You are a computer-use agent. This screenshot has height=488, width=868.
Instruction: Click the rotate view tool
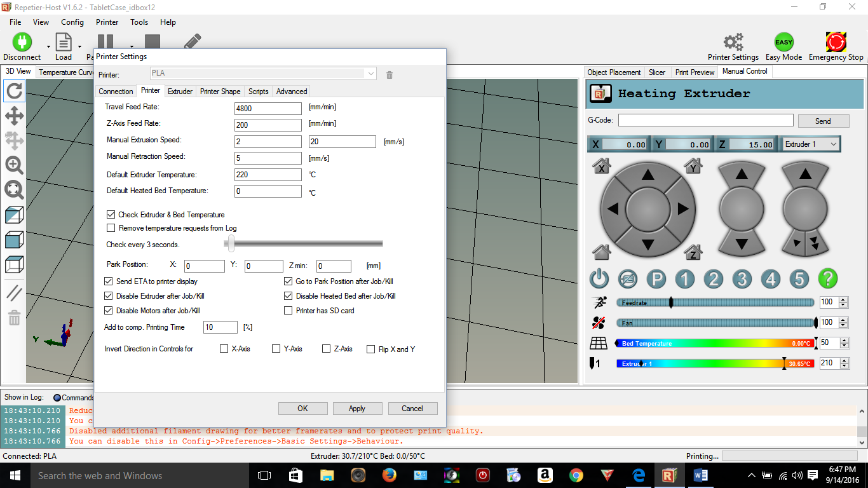tap(14, 91)
